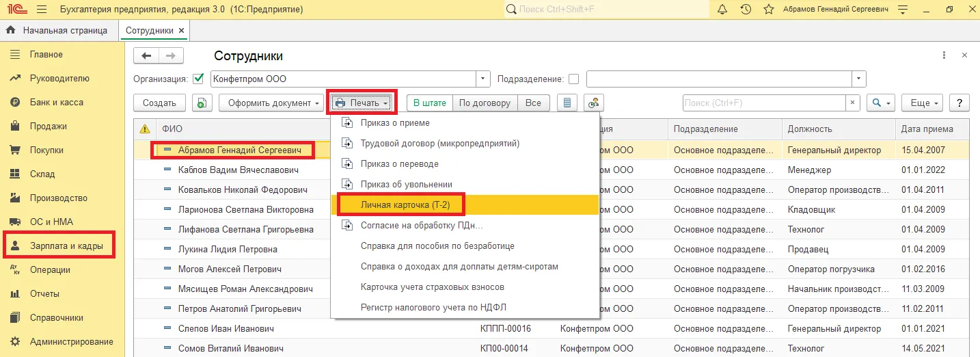Choose Справка для пособия по безработице
Image resolution: width=980 pixels, height=357 pixels.
click(x=465, y=246)
